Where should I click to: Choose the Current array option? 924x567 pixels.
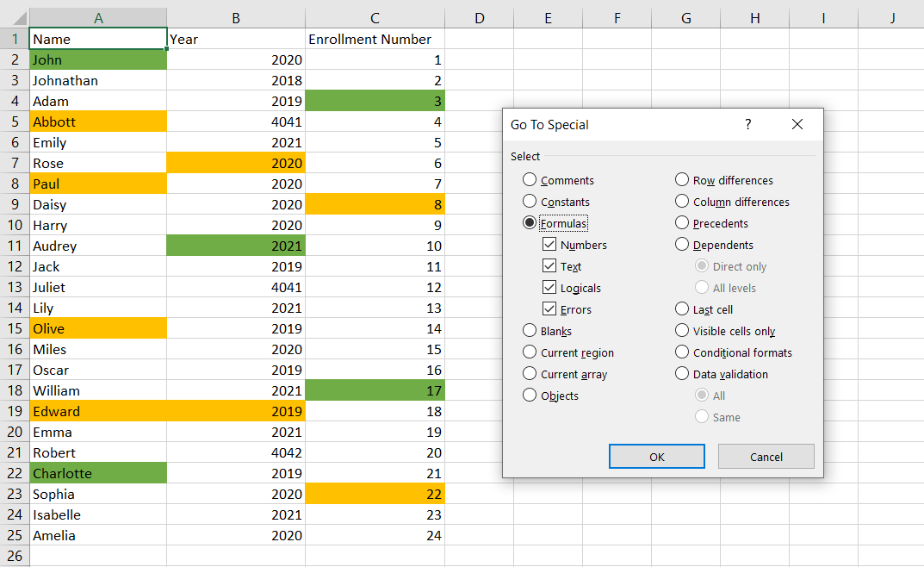tap(565, 374)
